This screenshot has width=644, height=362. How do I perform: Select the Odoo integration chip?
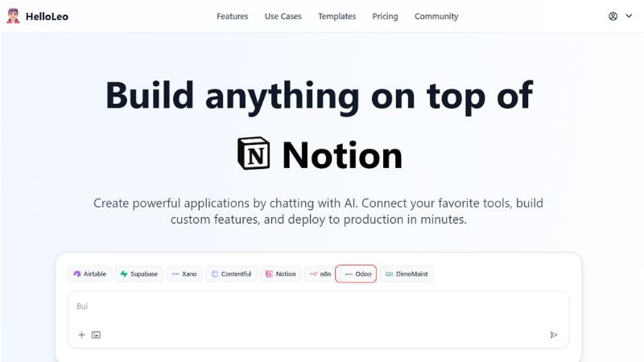(x=356, y=274)
